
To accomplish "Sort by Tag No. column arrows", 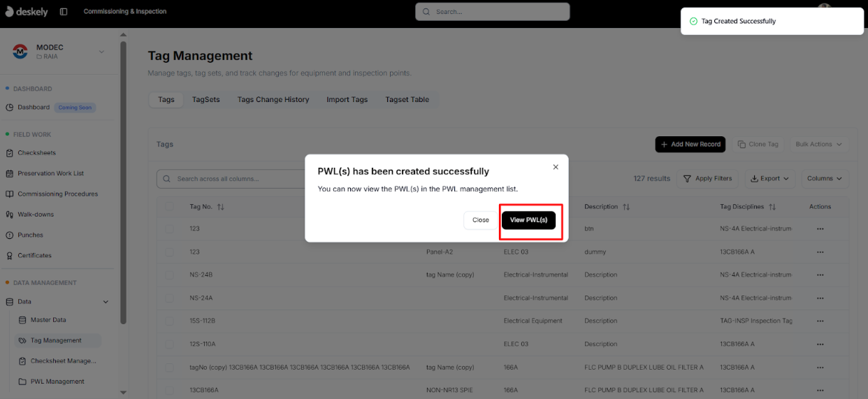I will click(221, 207).
